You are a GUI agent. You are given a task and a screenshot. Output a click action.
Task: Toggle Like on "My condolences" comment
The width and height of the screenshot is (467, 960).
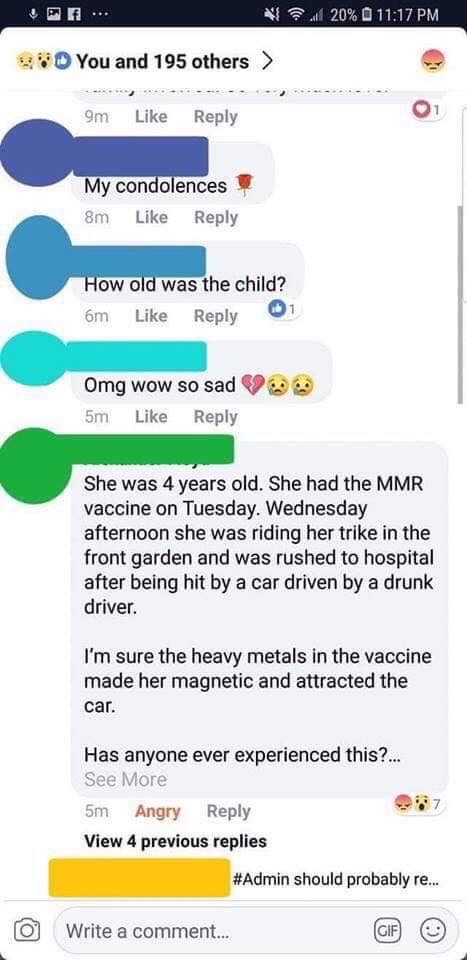click(x=151, y=217)
